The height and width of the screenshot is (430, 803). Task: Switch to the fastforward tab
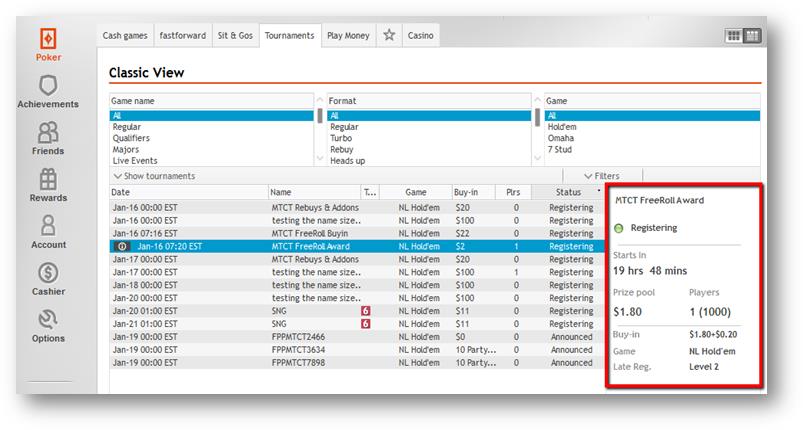(183, 35)
